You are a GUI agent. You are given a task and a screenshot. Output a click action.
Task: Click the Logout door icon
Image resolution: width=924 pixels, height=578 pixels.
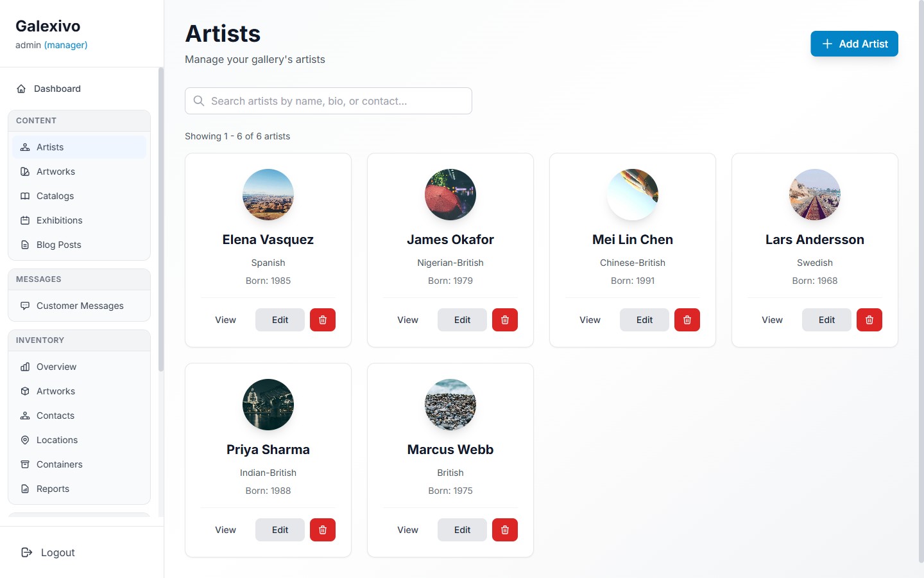click(x=26, y=552)
